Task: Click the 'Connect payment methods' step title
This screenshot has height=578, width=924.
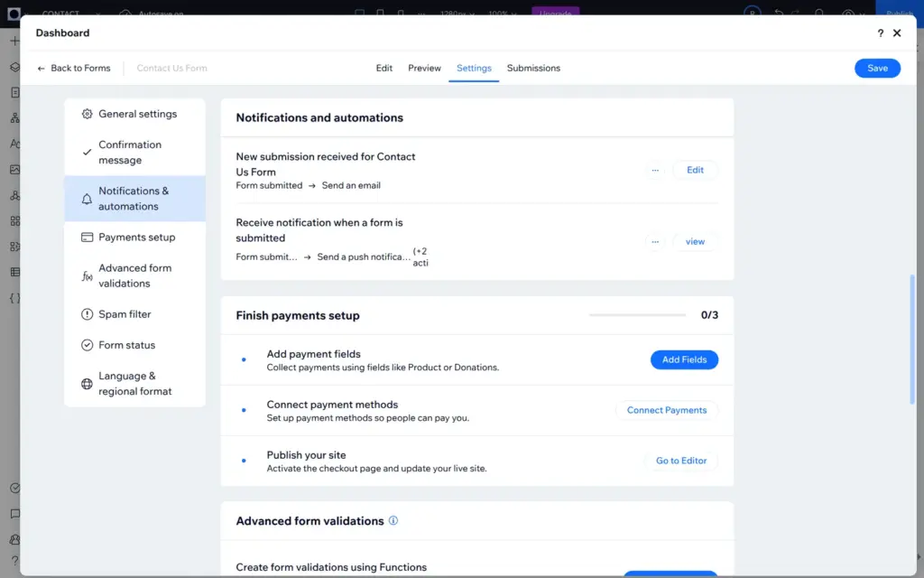Action: point(332,405)
